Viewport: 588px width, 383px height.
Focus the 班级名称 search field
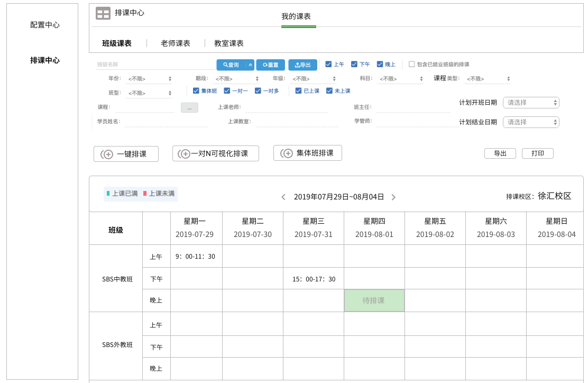(155, 65)
